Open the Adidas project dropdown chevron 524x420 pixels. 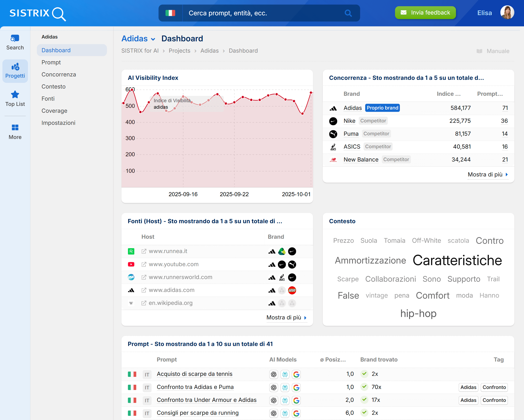(x=153, y=39)
